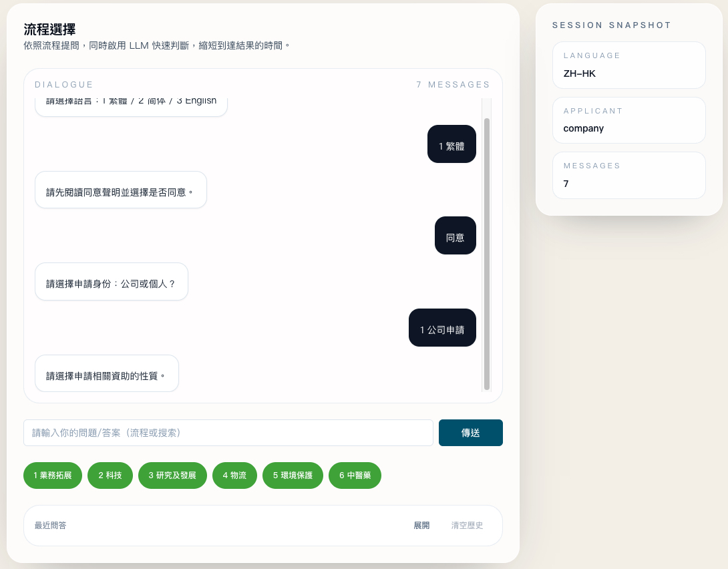Click the SESSION SNAPSHOT title

pyautogui.click(x=612, y=25)
